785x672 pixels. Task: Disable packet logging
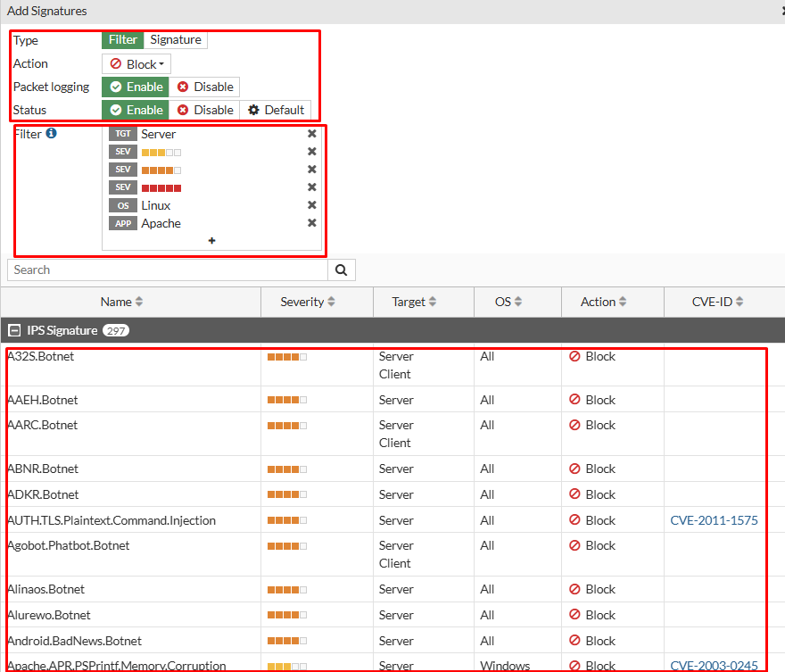205,87
